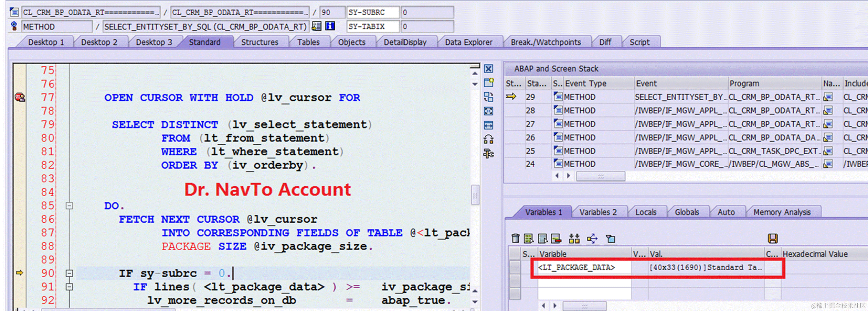Collapse the DO loop block at line 85
This screenshot has height=311, width=868.
69,206
